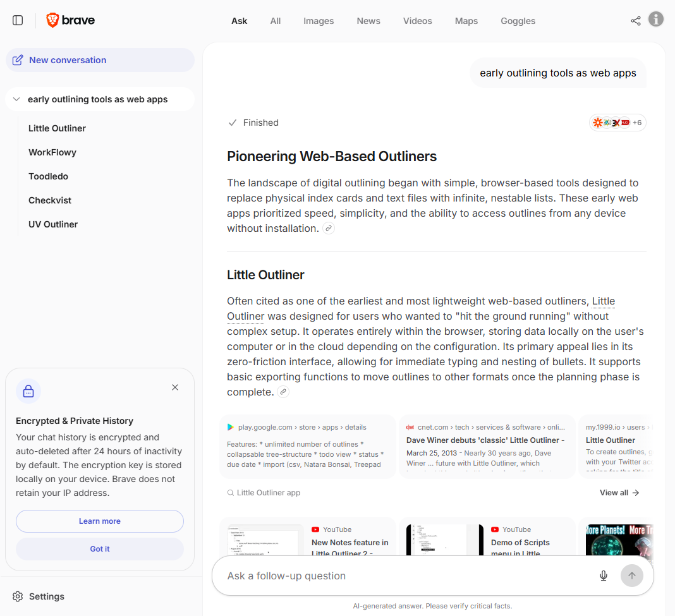Click the share conversation icon

(636, 21)
